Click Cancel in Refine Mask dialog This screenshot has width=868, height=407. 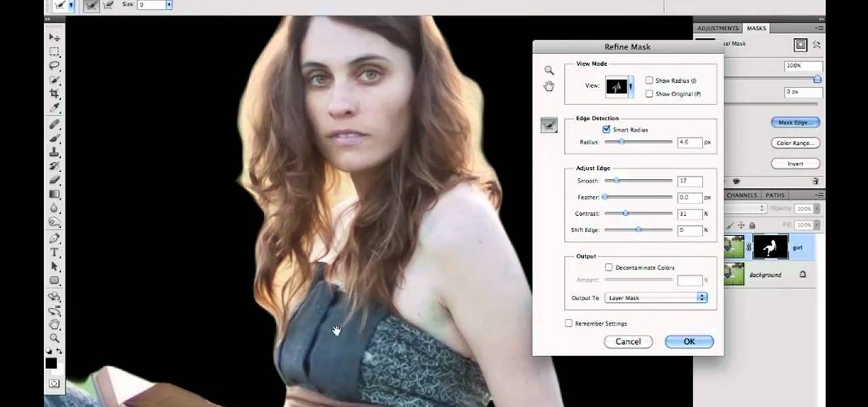point(628,341)
